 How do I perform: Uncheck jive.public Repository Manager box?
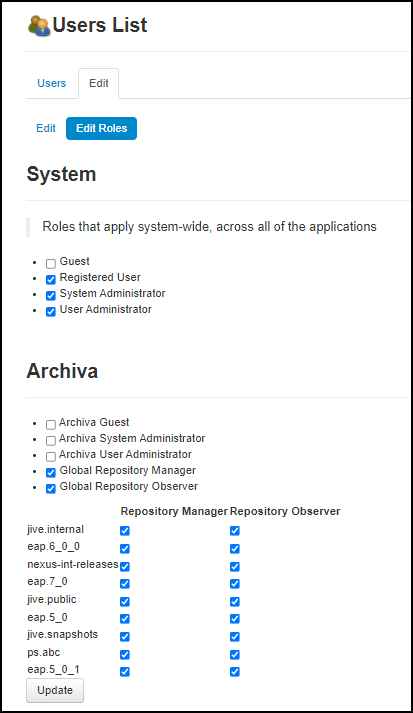click(125, 601)
